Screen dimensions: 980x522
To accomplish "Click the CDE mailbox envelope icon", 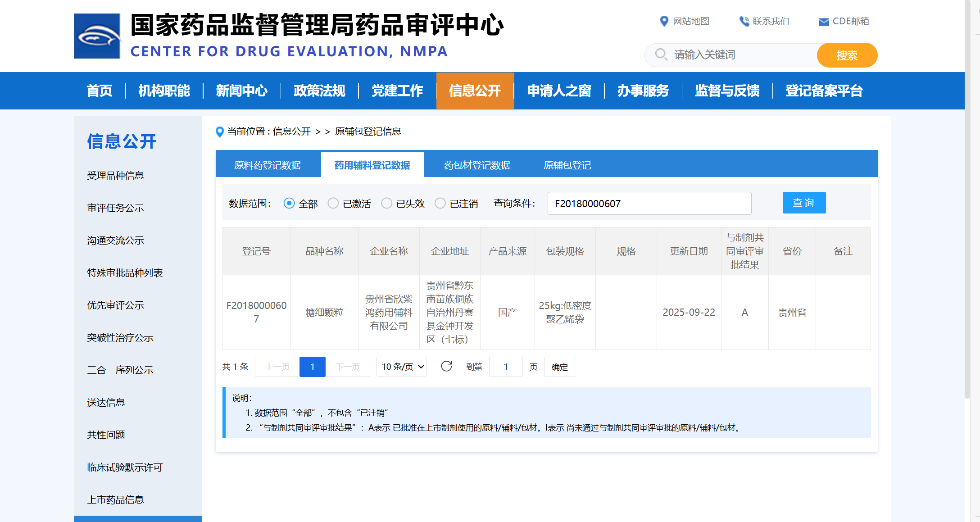I will coord(824,22).
